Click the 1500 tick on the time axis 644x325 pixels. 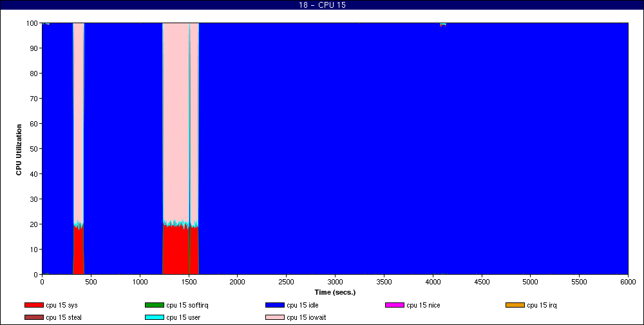pos(189,282)
